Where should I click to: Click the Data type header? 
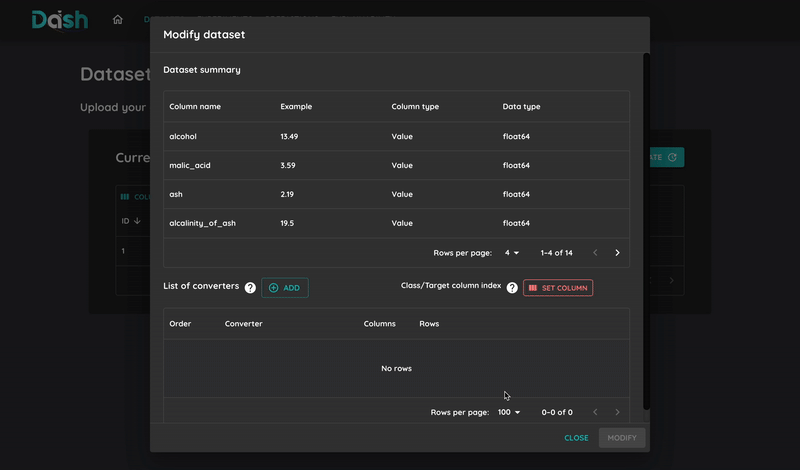pyautogui.click(x=521, y=107)
